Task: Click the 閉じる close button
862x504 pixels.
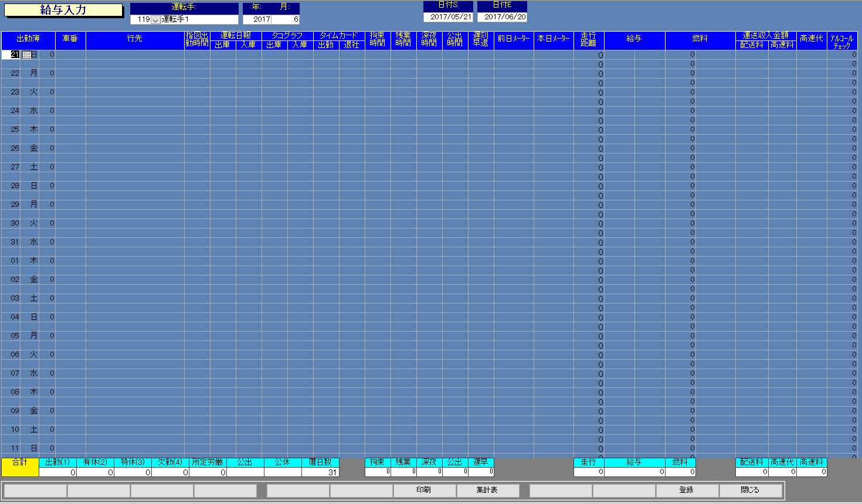Action: 750,490
